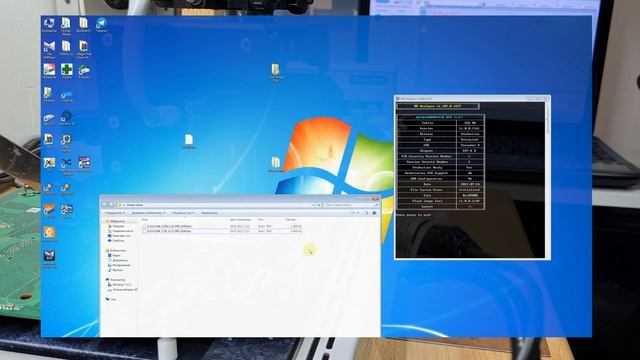Open Рабочий стол in sidebar
The width and height of the screenshot is (640, 360).
120,236
